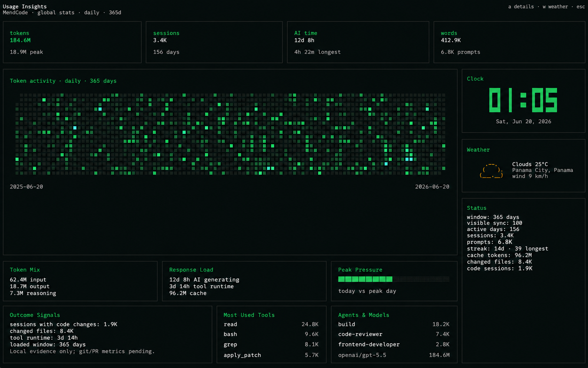Click the 'Usage Insights' title
The width and height of the screenshot is (588, 368).
tap(24, 6)
